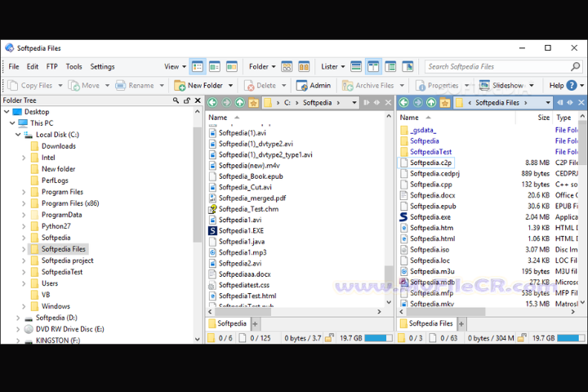Open the Lister dropdown menu

point(332,67)
